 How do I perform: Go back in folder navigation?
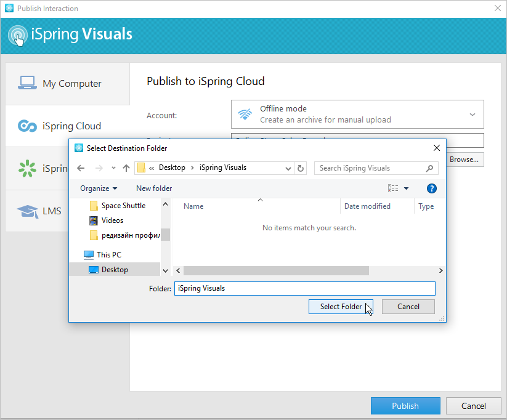click(81, 168)
